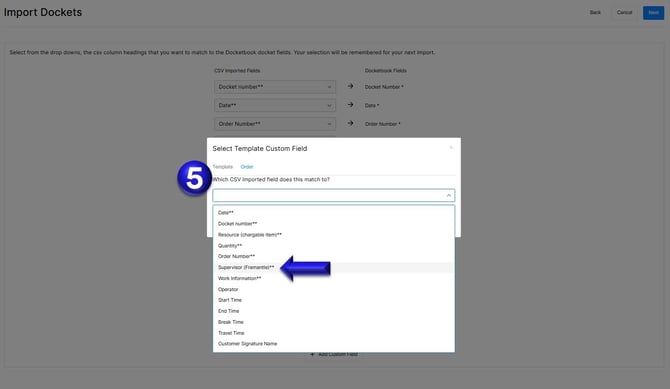Switch to the Template tab

click(x=223, y=167)
